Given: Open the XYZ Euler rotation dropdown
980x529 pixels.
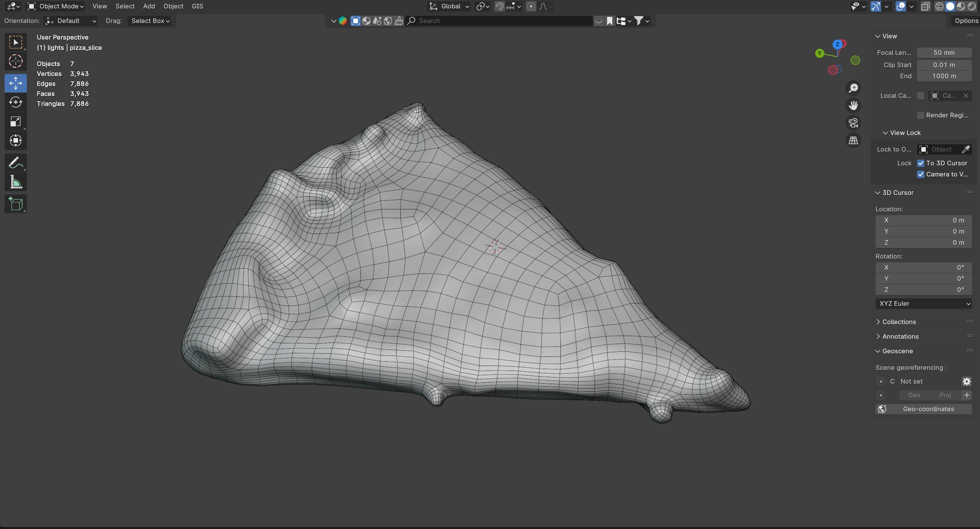Looking at the screenshot, I should tap(923, 303).
